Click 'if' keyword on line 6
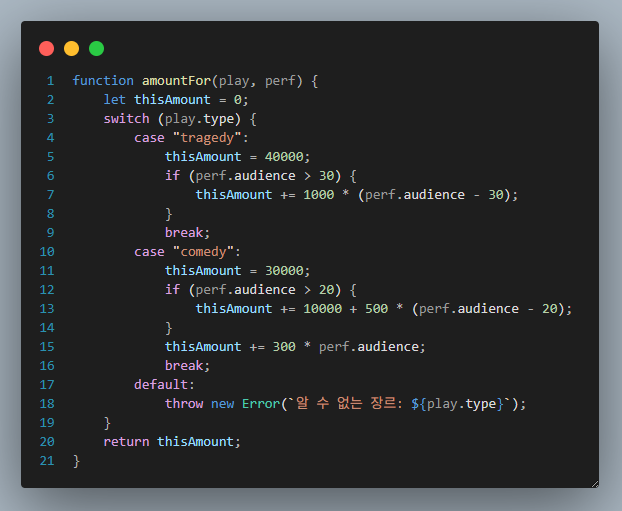 tap(173, 176)
